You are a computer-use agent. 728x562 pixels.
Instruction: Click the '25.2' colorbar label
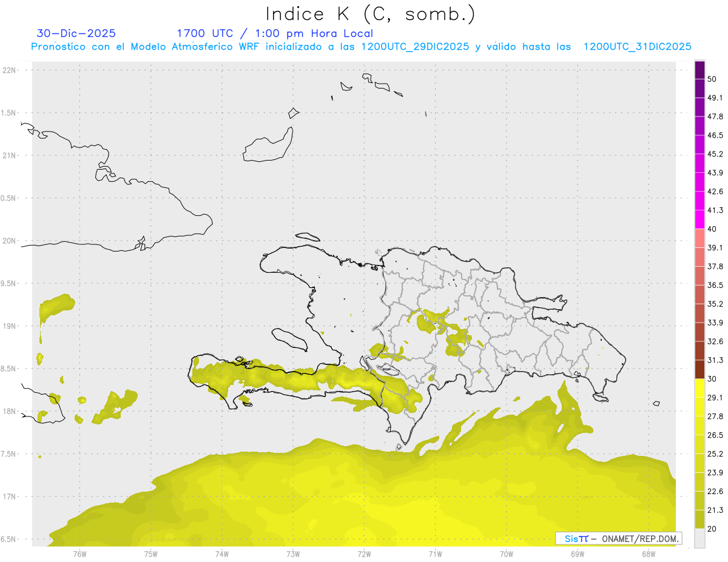pos(715,454)
